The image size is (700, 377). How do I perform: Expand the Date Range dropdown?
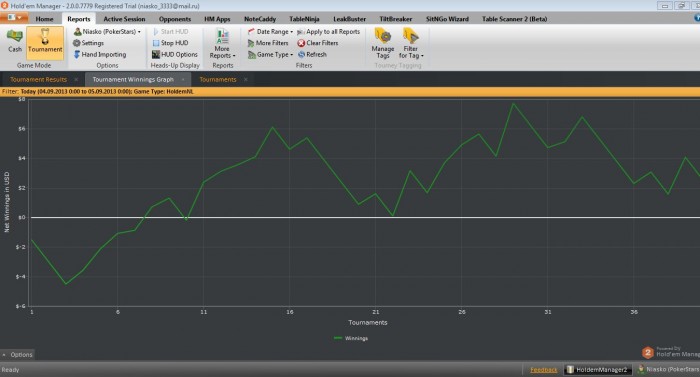[271, 32]
